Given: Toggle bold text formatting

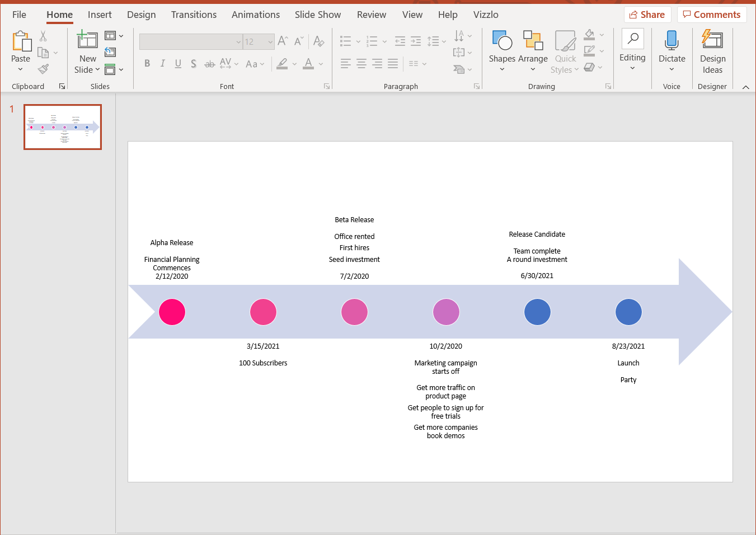Looking at the screenshot, I should (147, 63).
